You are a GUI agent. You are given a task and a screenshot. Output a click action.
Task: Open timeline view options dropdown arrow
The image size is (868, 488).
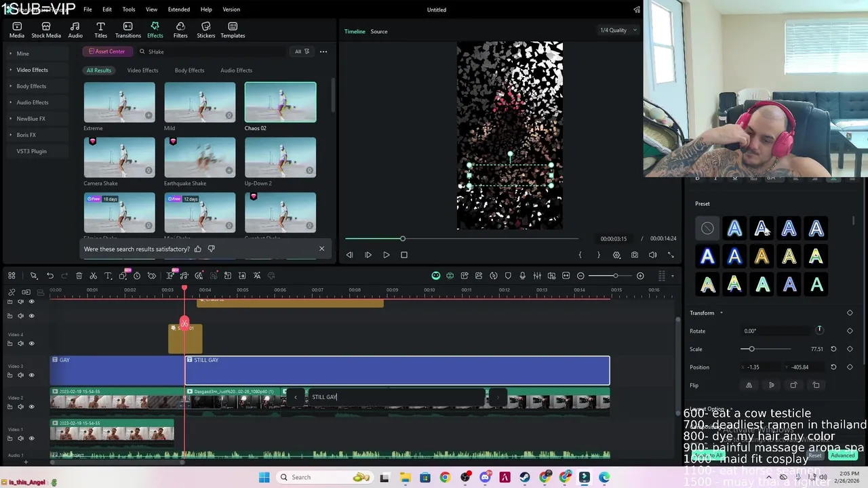pyautogui.click(x=673, y=276)
